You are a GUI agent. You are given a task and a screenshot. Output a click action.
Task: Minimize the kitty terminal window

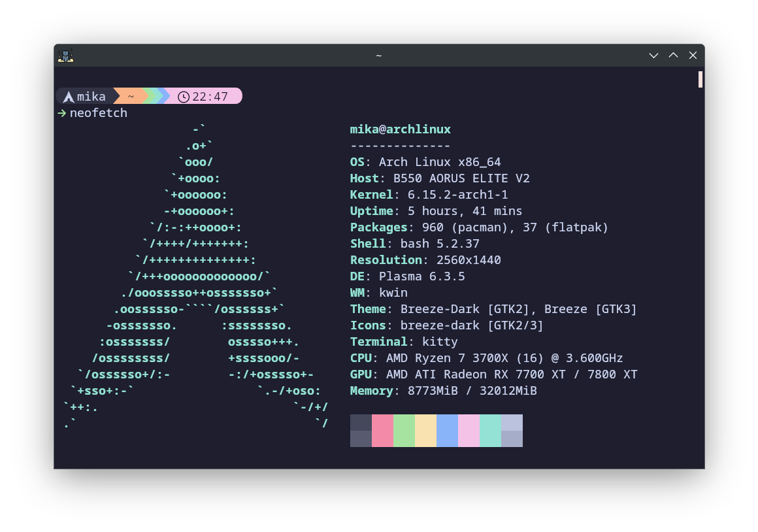(x=653, y=55)
